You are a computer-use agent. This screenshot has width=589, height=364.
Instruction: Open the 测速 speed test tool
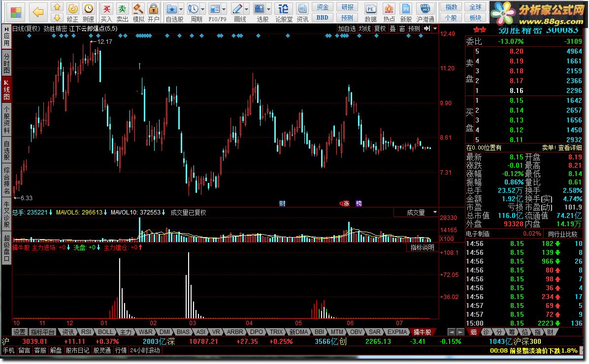click(88, 12)
